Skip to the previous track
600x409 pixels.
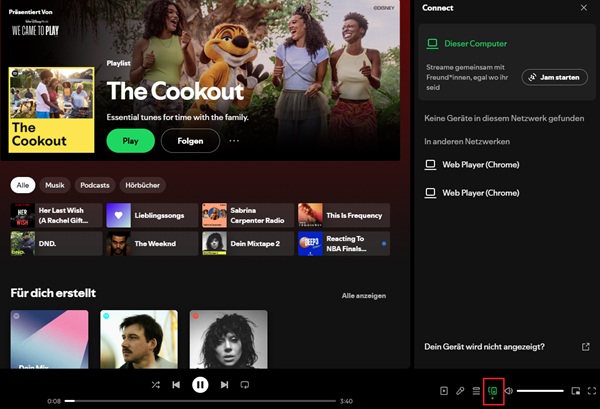pos(176,385)
